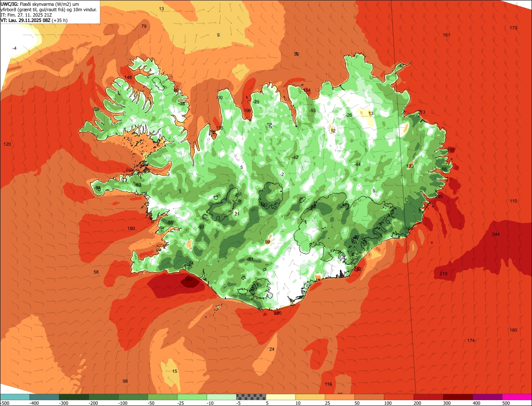Screen dimensions: 532x406
Task: Click the legend swatch between -100 and -50
Action: coord(133,397)
